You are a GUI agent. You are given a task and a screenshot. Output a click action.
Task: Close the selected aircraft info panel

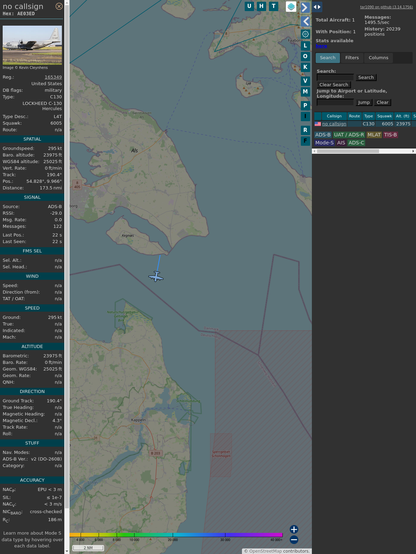(x=59, y=6)
